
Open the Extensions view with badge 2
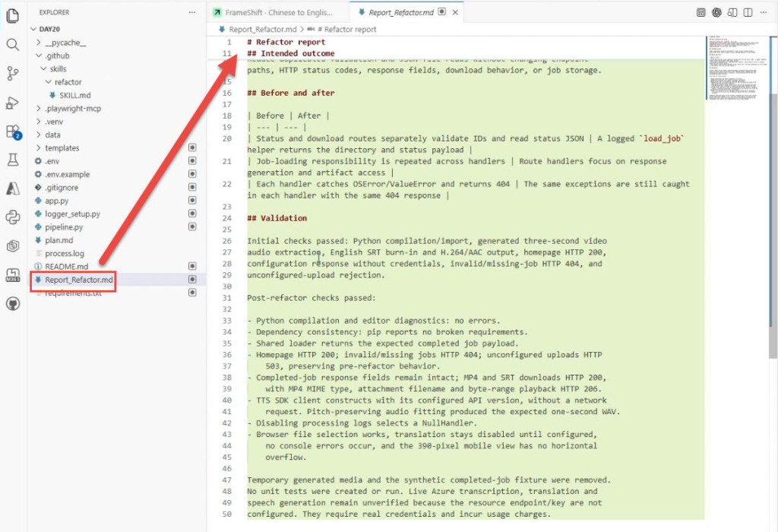tap(13, 131)
